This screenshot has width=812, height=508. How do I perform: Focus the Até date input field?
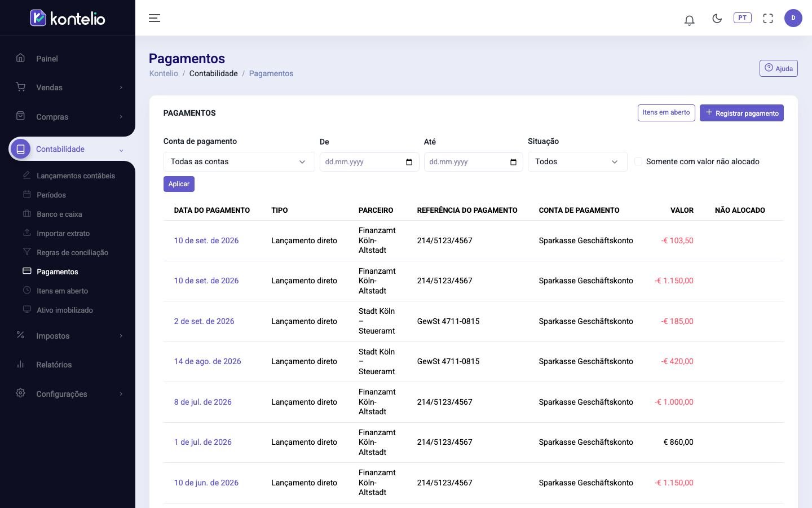(474, 162)
